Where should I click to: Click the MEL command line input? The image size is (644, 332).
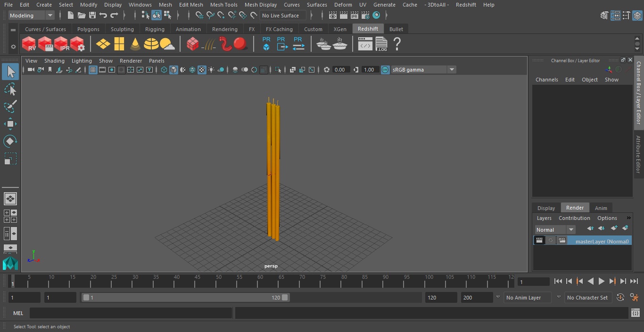click(131, 313)
